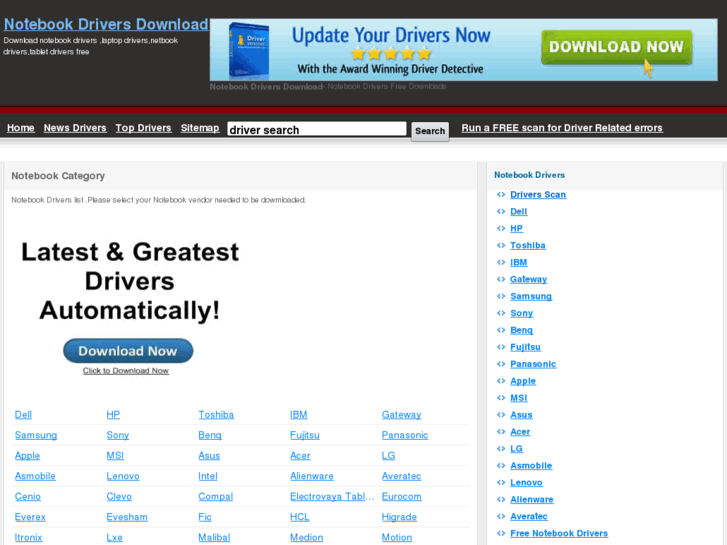
Task: Click the arrows icon beside sidebar Fujitsu
Action: click(501, 347)
